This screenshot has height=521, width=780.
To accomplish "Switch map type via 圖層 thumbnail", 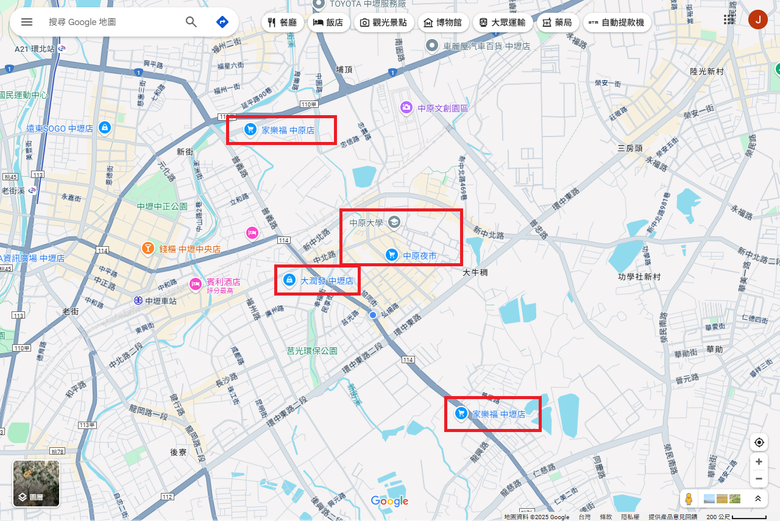I will [36, 483].
